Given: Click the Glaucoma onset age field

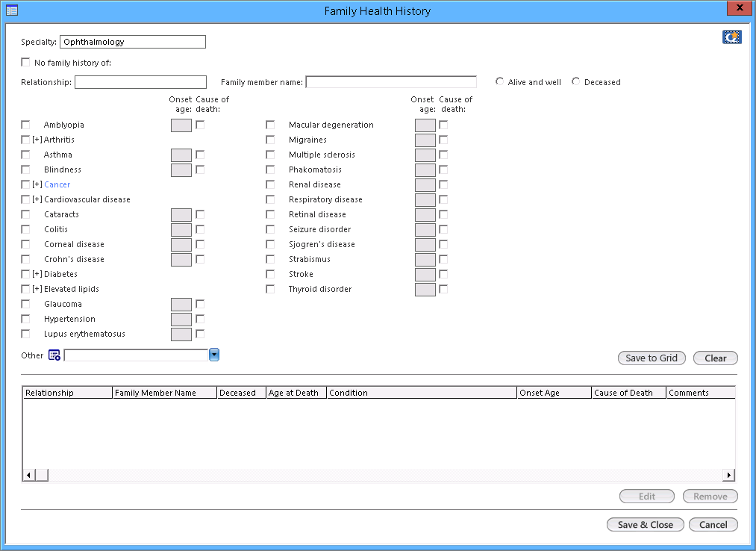Looking at the screenshot, I should (181, 305).
